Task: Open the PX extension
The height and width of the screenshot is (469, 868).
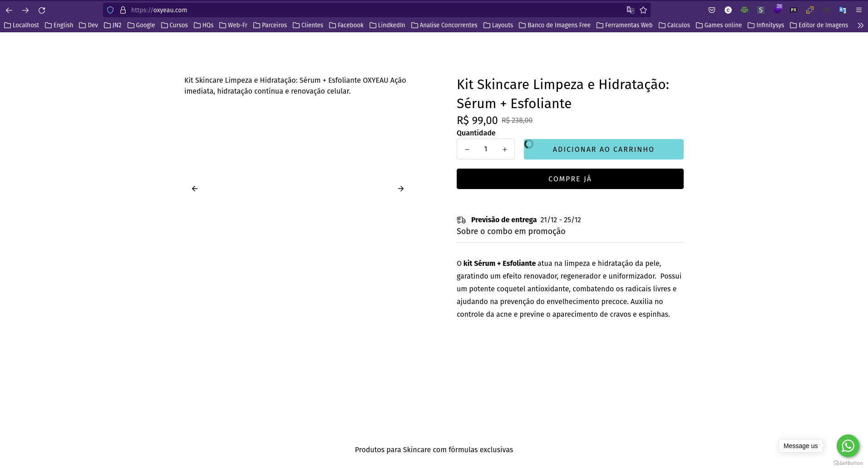Action: pyautogui.click(x=794, y=10)
